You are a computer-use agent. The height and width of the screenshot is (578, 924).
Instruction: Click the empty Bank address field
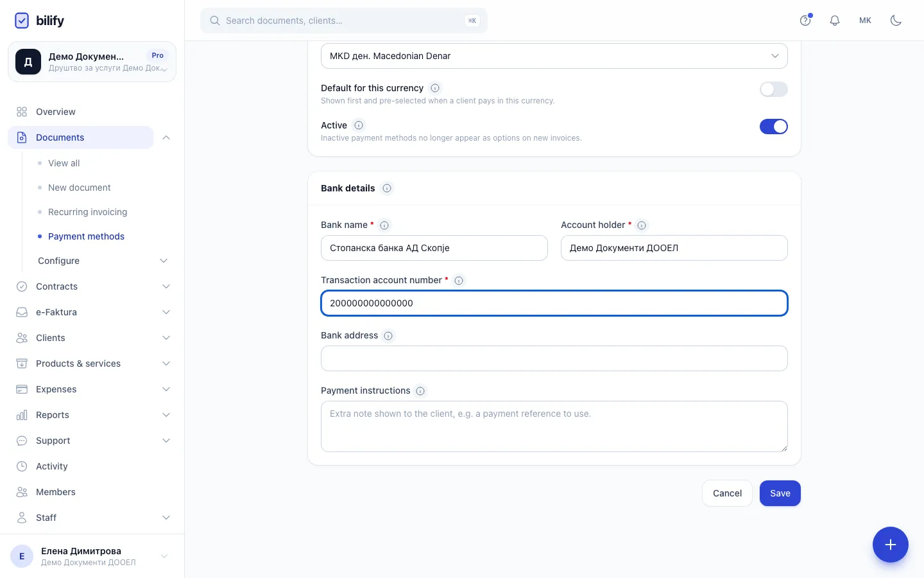coord(554,358)
